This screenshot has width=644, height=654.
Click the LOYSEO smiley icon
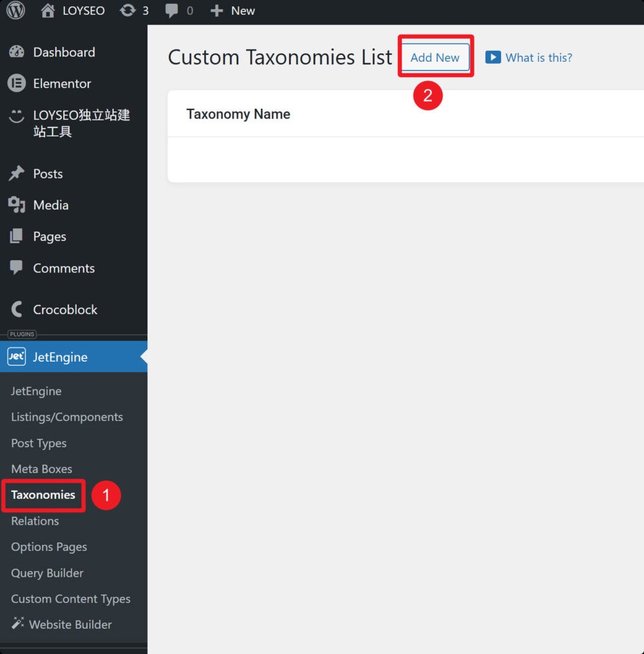17,115
